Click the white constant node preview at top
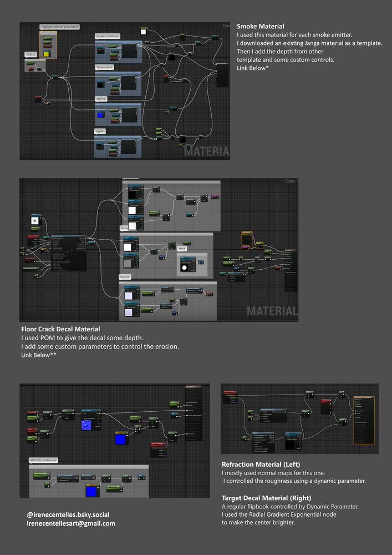Viewport: 392px width, 555px height. pos(143,32)
